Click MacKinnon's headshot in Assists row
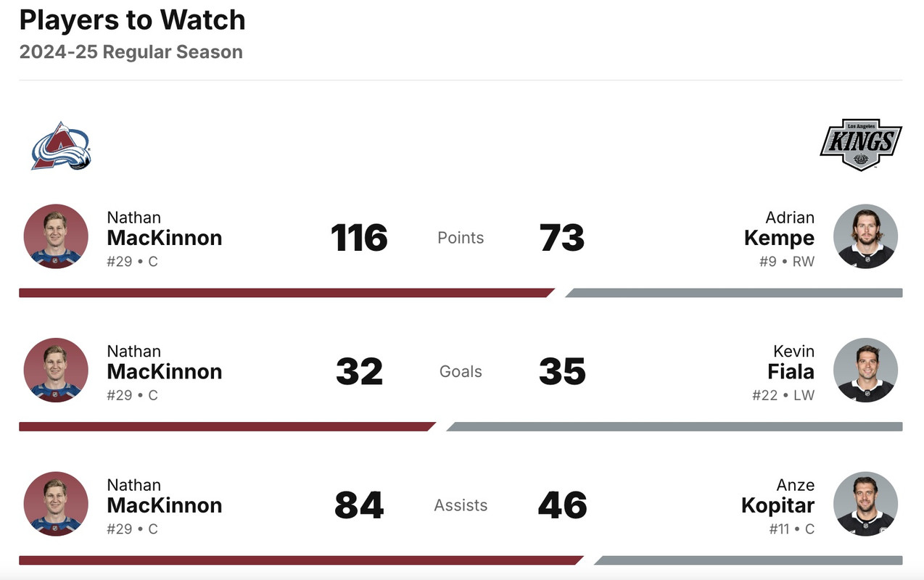924x580 pixels. (56, 504)
